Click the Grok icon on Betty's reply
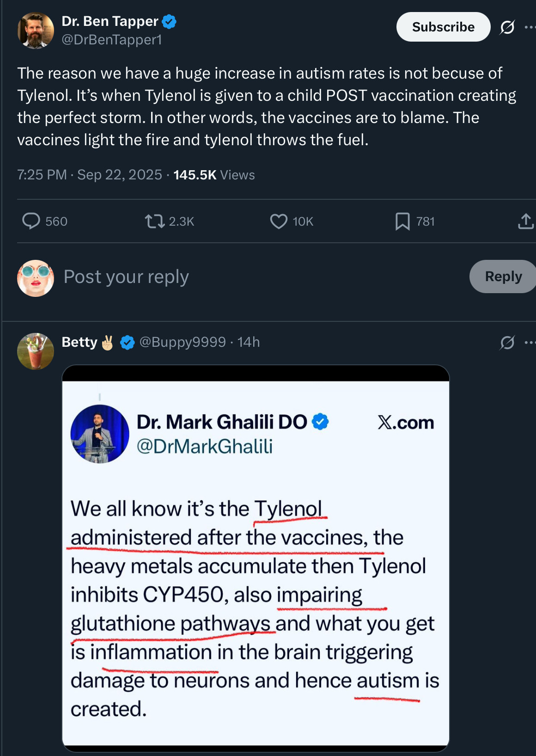536x756 pixels. (507, 343)
